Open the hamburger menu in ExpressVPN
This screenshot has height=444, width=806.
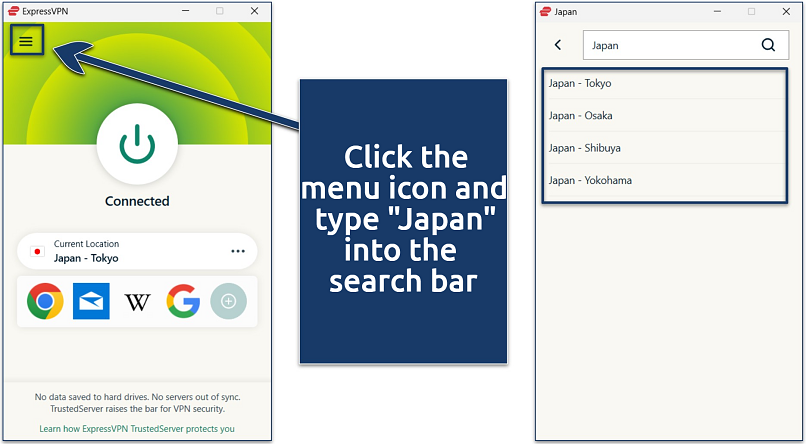click(x=26, y=41)
